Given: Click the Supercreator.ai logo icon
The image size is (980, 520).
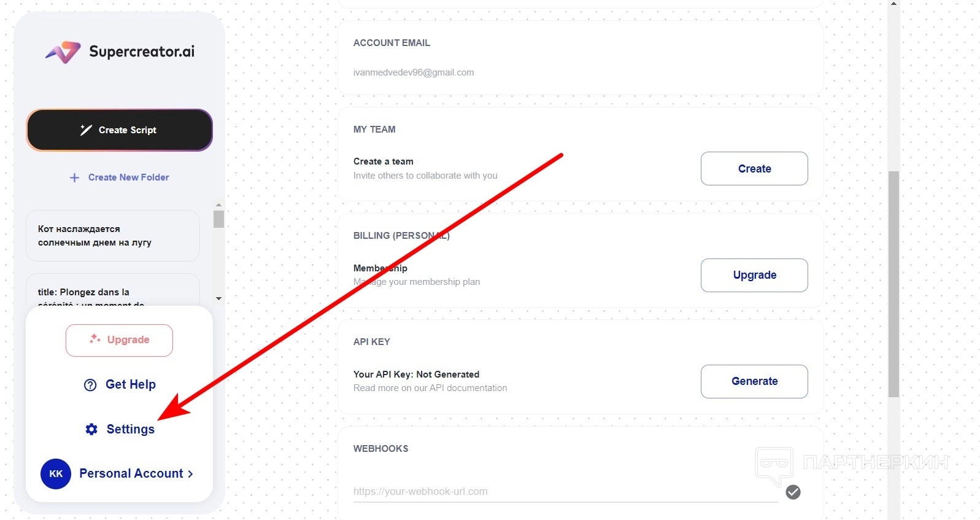Looking at the screenshot, I should (63, 52).
